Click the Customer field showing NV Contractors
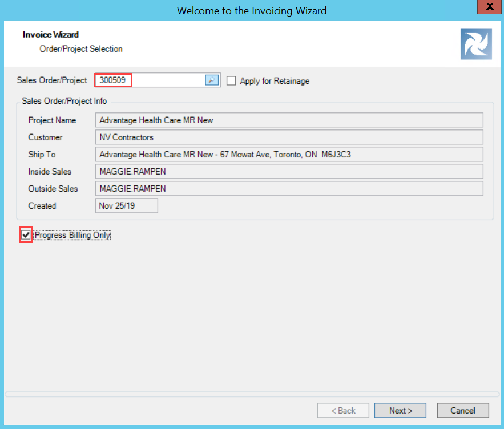The height and width of the screenshot is (429, 504). (289, 137)
